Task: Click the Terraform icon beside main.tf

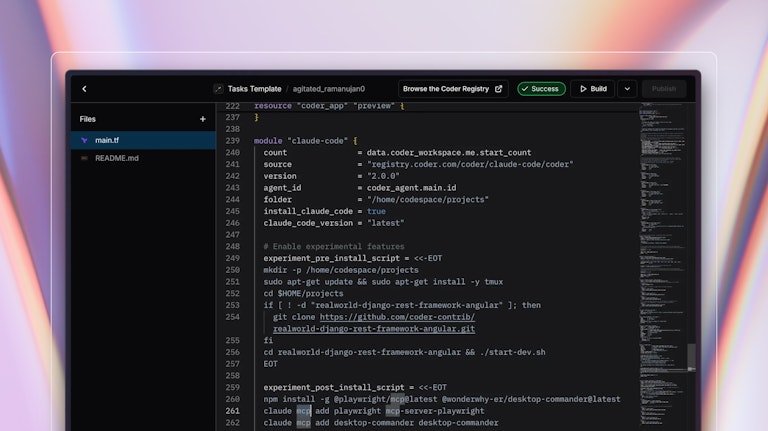Action: 84,140
